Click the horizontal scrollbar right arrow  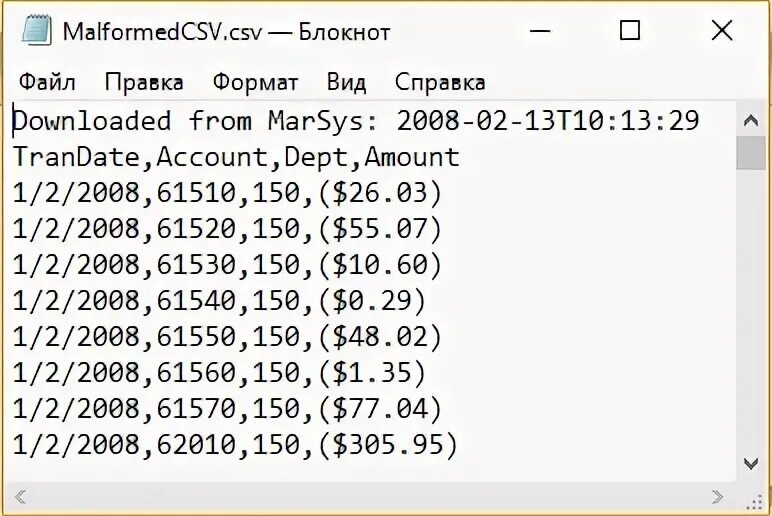tap(717, 496)
